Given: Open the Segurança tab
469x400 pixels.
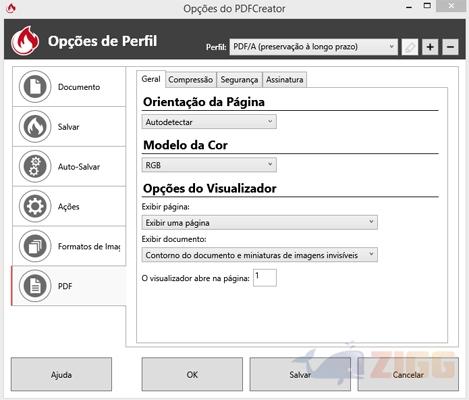Looking at the screenshot, I should coord(239,80).
